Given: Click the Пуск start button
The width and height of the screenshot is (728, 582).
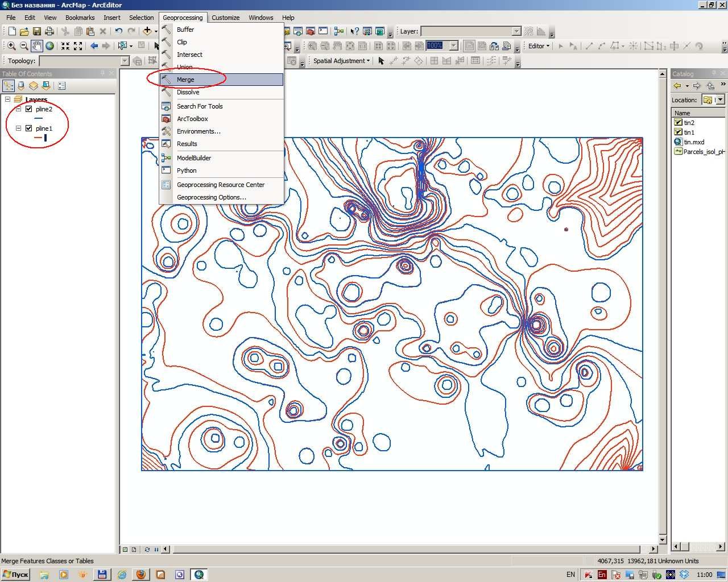Looking at the screenshot, I should 15,575.
